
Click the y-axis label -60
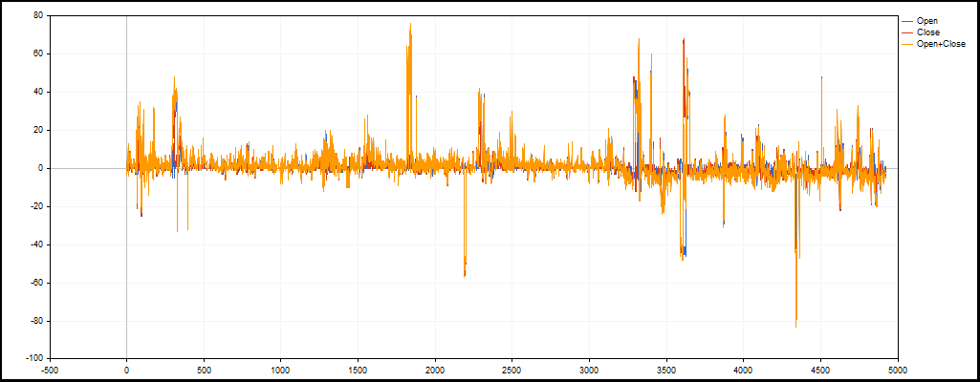(35, 283)
